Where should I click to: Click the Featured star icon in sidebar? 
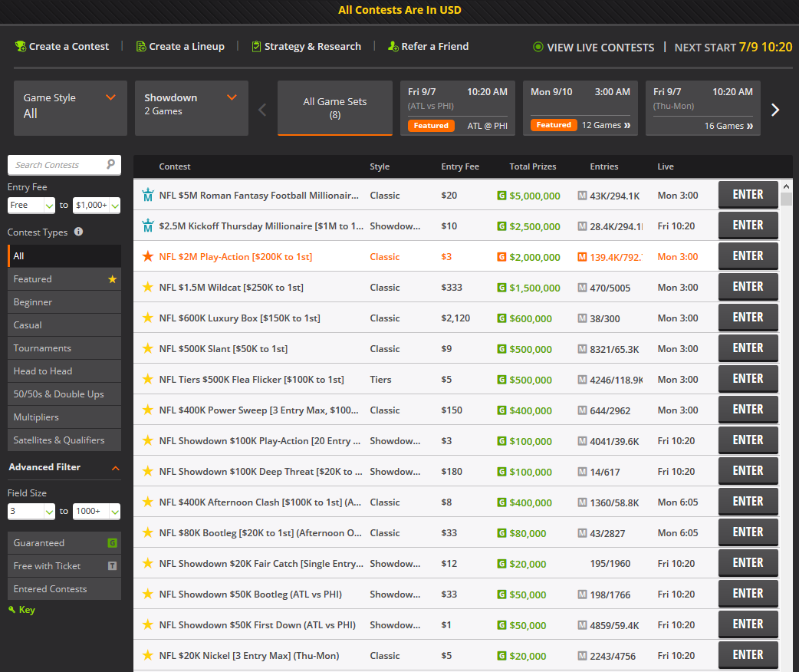point(112,279)
